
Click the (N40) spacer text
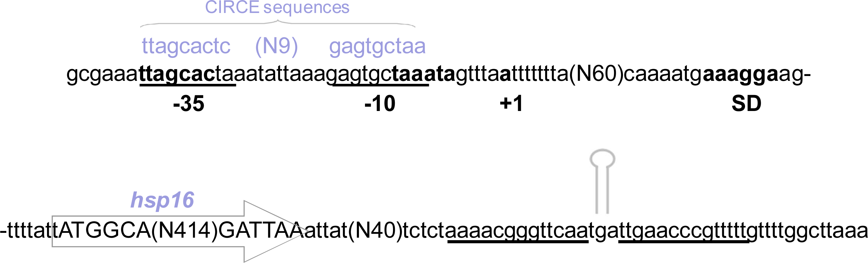pos(375,231)
